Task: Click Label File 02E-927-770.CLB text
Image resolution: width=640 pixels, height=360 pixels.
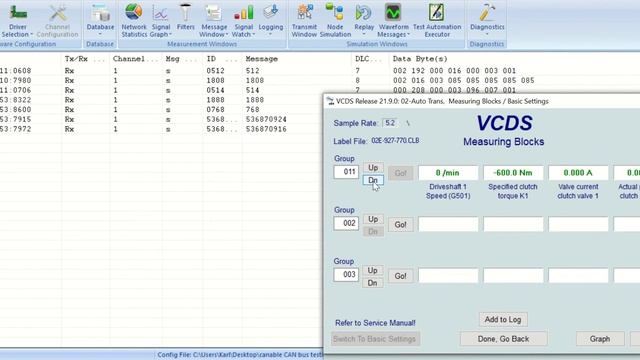Action: click(395, 141)
